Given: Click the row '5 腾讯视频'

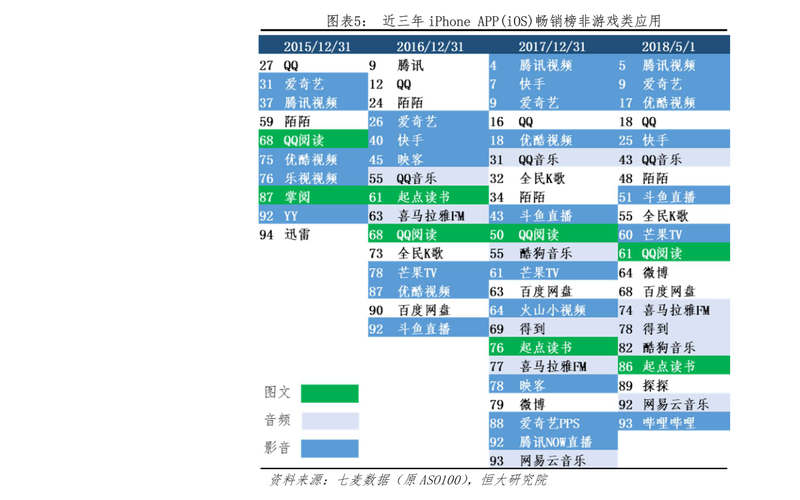Looking at the screenshot, I should pos(673,65).
